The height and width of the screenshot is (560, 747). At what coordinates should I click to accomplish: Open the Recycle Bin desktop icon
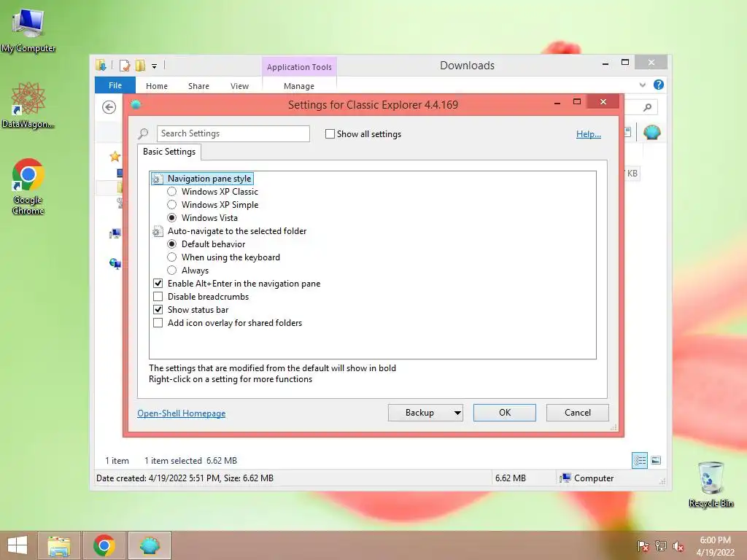pyautogui.click(x=711, y=484)
